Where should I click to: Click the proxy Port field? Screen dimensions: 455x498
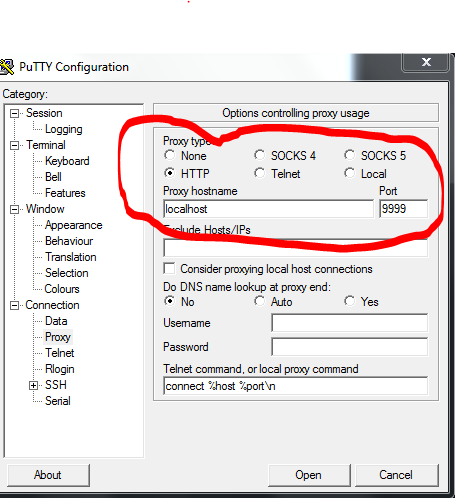[403, 209]
